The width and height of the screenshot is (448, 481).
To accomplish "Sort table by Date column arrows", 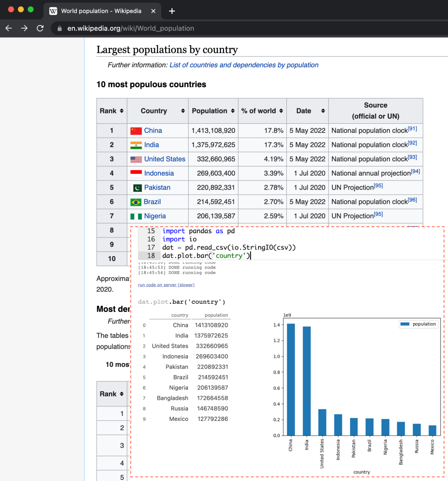I will point(323,111).
